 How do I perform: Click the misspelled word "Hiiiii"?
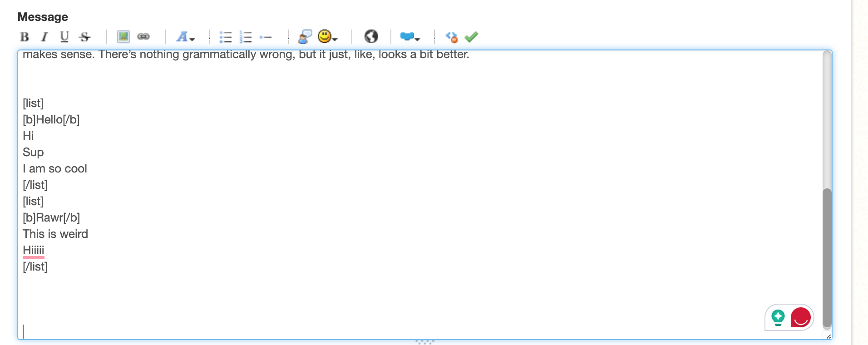34,250
